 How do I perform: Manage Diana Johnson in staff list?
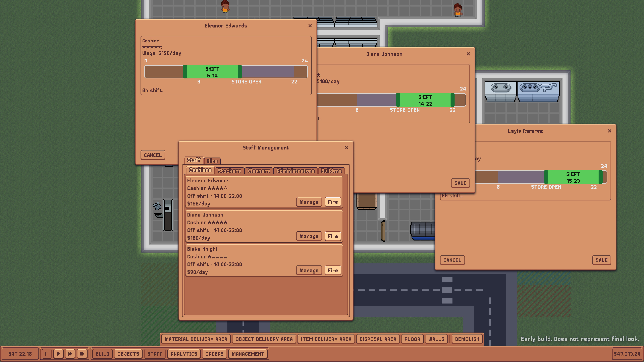point(309,236)
